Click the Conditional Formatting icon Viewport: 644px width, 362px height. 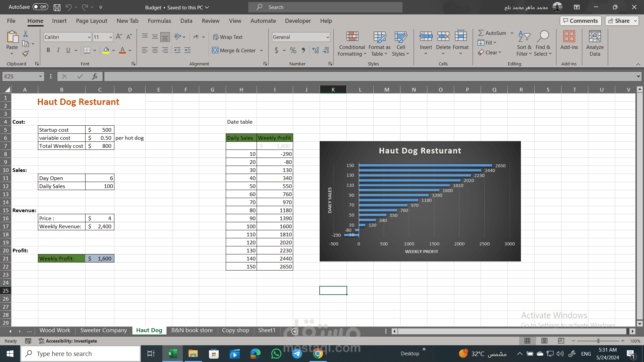point(352,37)
